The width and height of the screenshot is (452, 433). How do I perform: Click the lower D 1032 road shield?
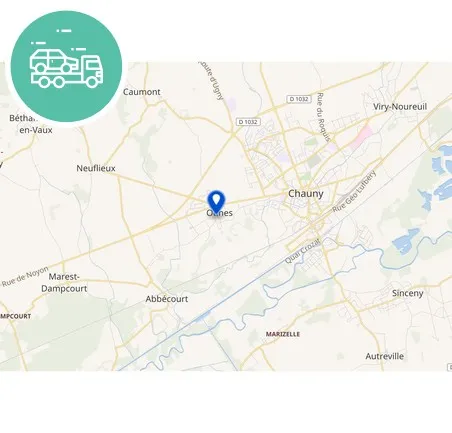(248, 122)
